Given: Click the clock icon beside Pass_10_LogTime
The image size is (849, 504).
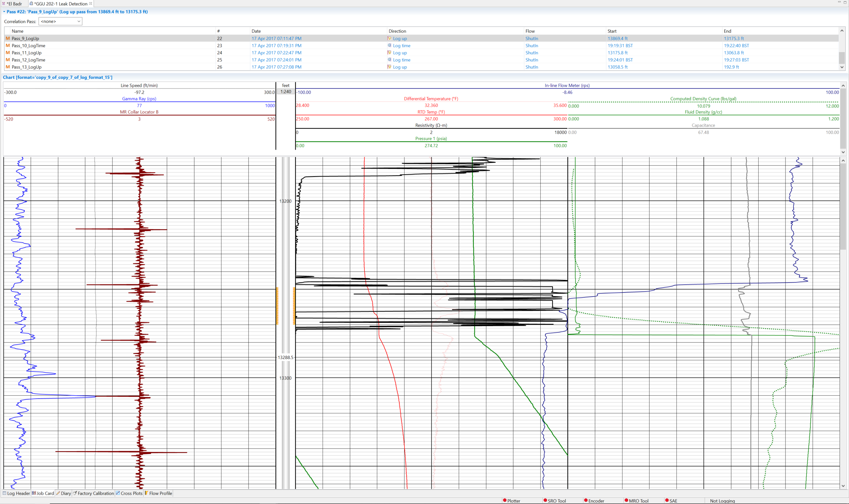Looking at the screenshot, I should click(390, 45).
